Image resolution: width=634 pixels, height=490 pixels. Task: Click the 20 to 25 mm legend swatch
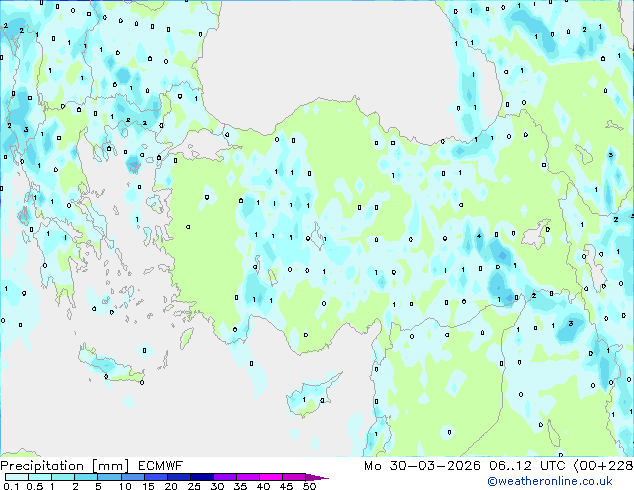pos(178,477)
